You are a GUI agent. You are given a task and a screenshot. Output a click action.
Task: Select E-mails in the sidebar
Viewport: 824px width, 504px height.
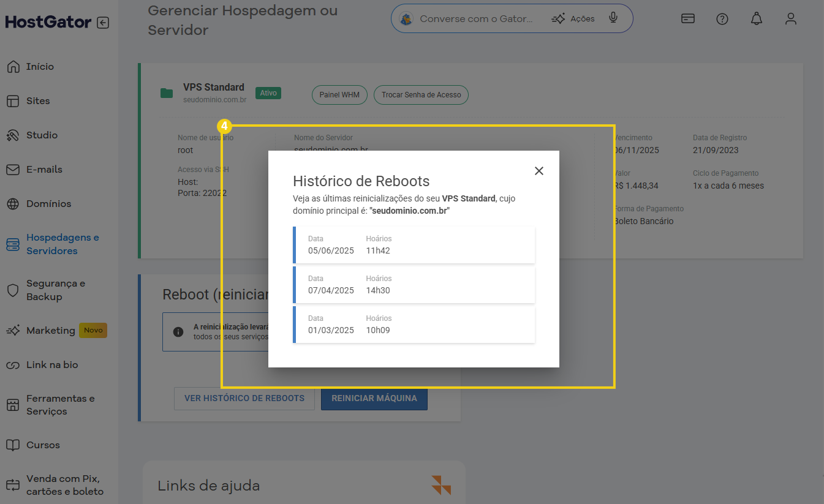(44, 170)
